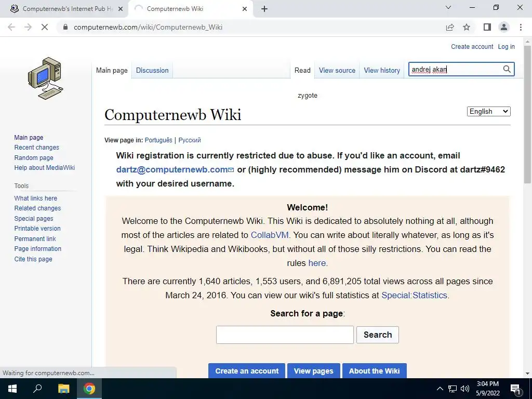
Task: Open Special:Statistics link
Action: (414, 295)
